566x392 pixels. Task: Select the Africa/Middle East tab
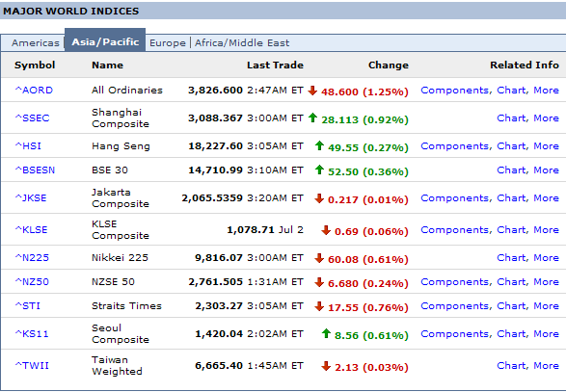(242, 43)
